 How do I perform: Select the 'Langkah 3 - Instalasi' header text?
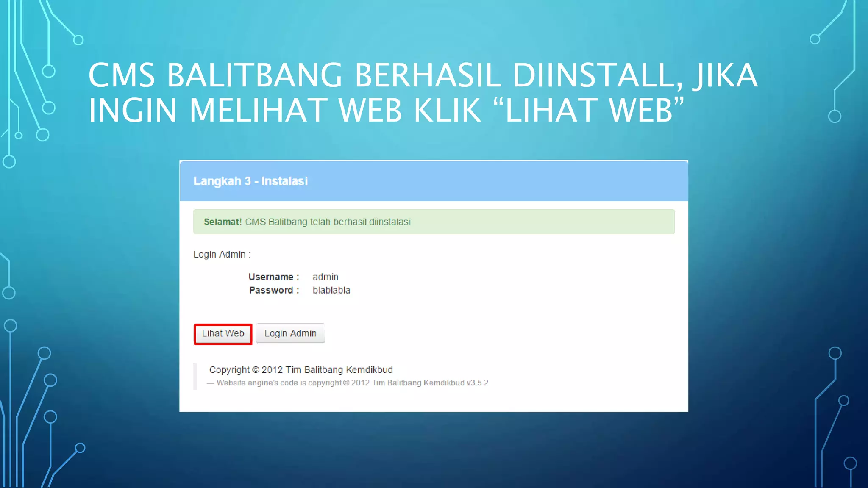[250, 181]
